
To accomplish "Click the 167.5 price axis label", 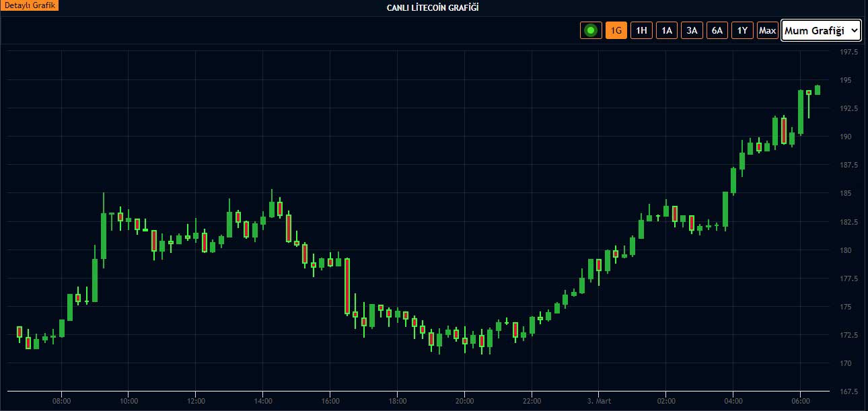I will pos(849,391).
